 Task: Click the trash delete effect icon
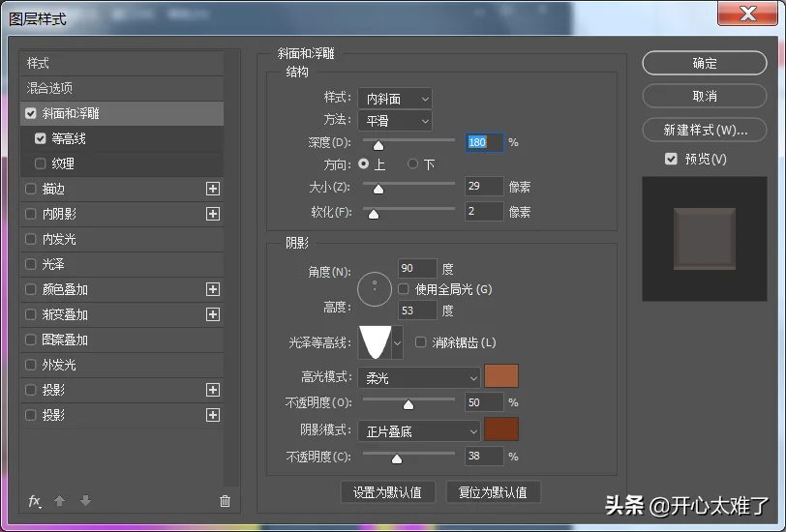(x=226, y=501)
